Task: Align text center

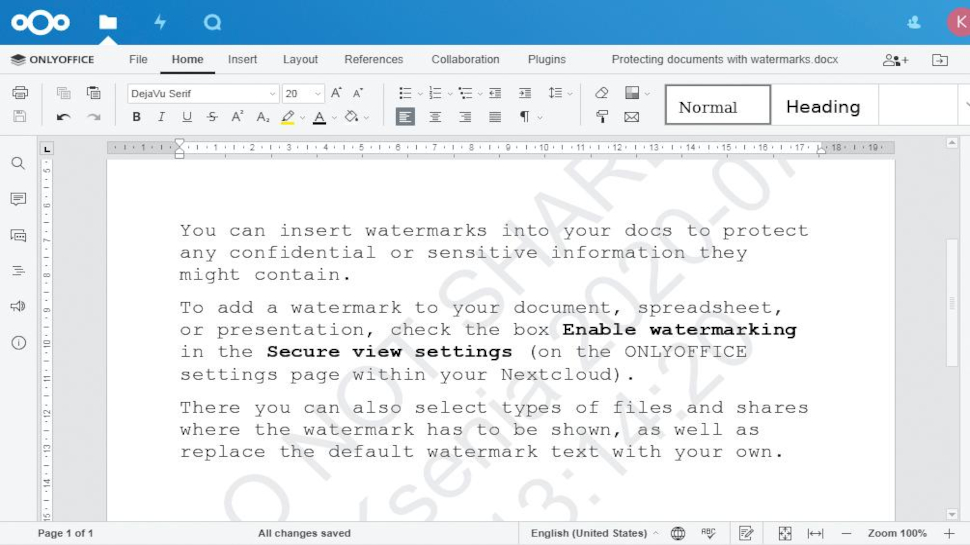Action: [436, 117]
